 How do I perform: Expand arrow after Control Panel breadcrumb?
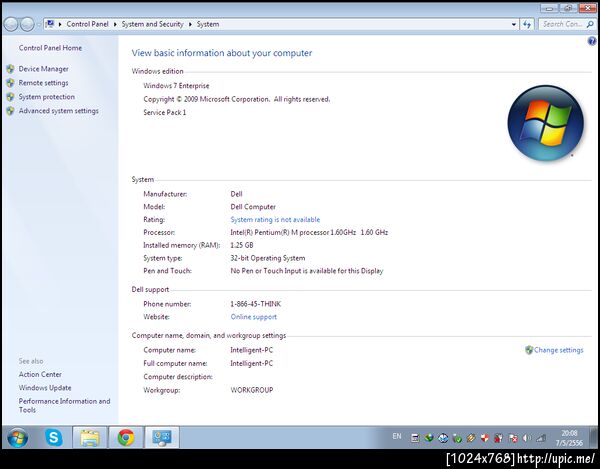click(x=115, y=24)
